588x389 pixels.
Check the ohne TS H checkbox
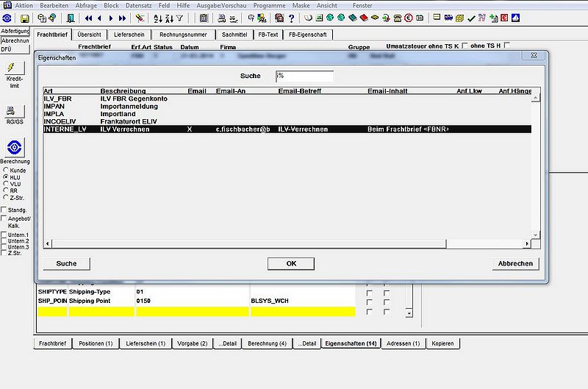[506, 45]
